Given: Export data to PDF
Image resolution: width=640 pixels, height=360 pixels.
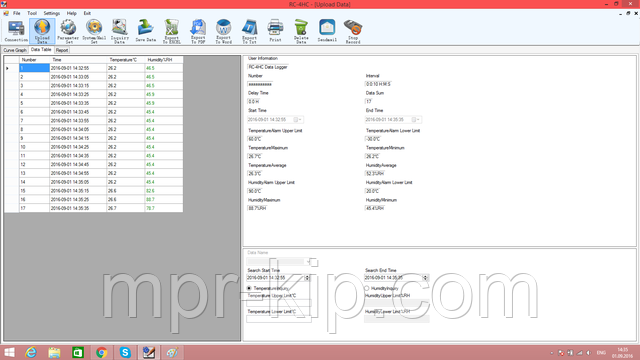Looking at the screenshot, I should pos(198,31).
